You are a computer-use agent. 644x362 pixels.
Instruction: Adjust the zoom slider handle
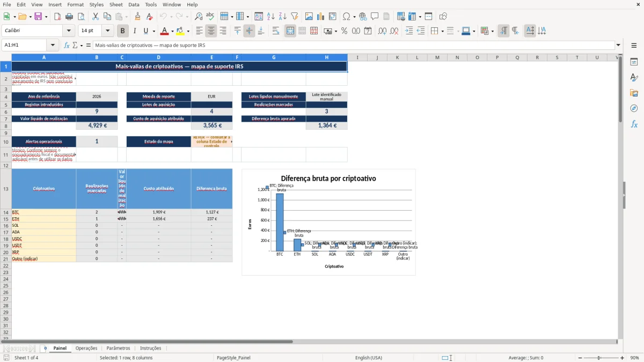coord(599,358)
